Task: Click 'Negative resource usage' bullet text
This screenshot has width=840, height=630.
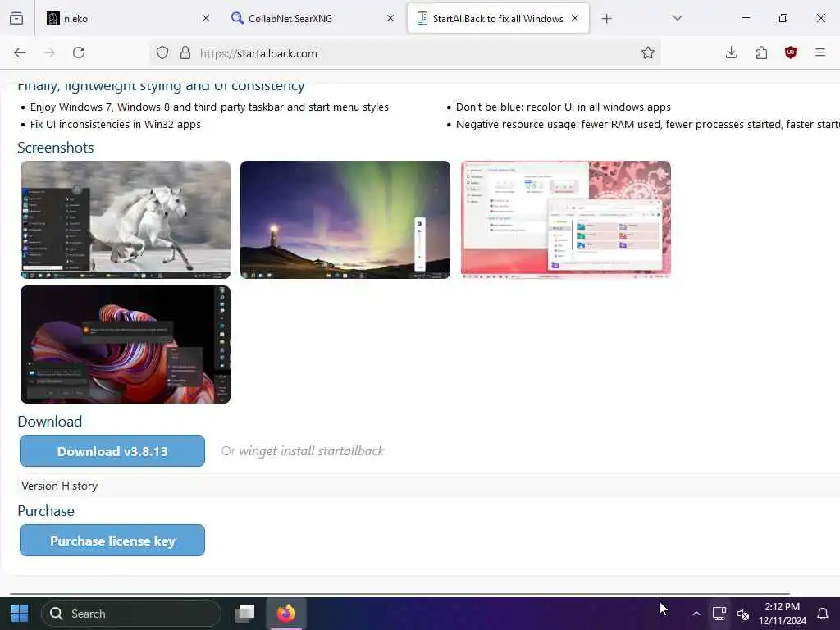Action: click(x=648, y=125)
